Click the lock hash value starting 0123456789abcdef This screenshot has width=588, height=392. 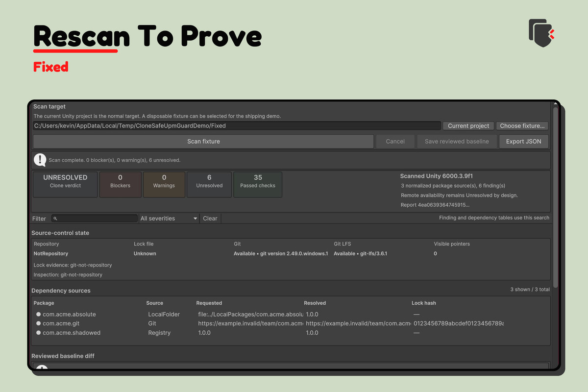459,324
